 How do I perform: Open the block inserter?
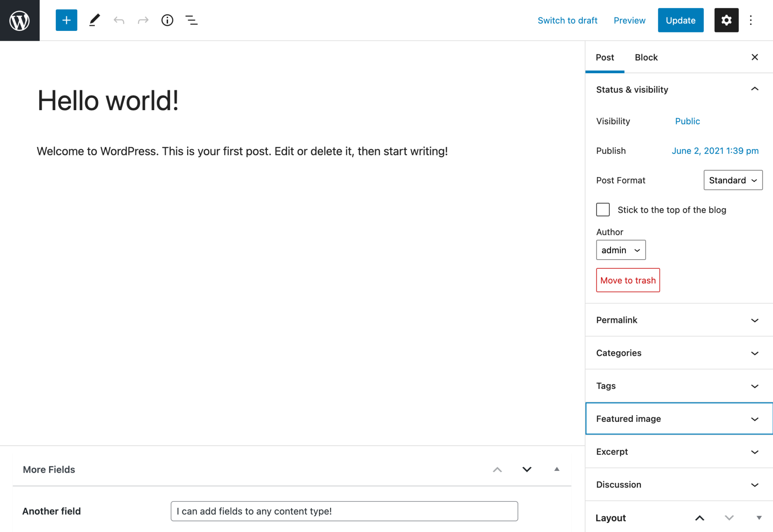(66, 20)
